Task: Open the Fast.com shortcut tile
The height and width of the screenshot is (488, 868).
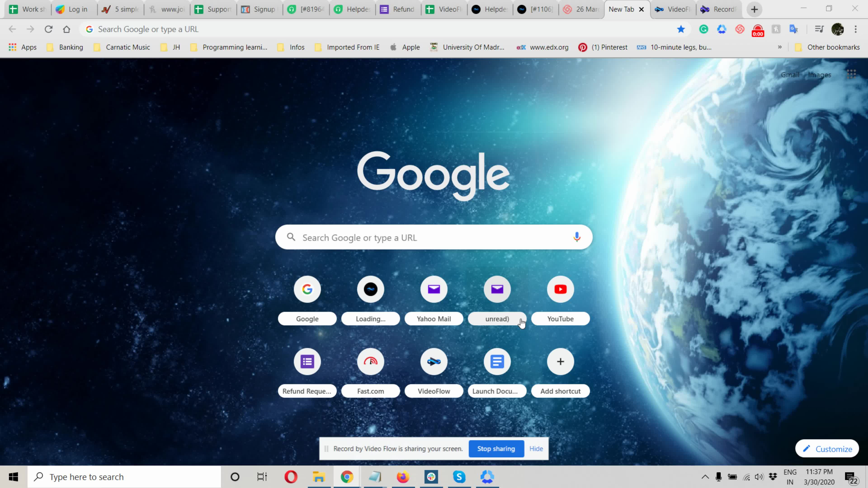Action: tap(370, 373)
